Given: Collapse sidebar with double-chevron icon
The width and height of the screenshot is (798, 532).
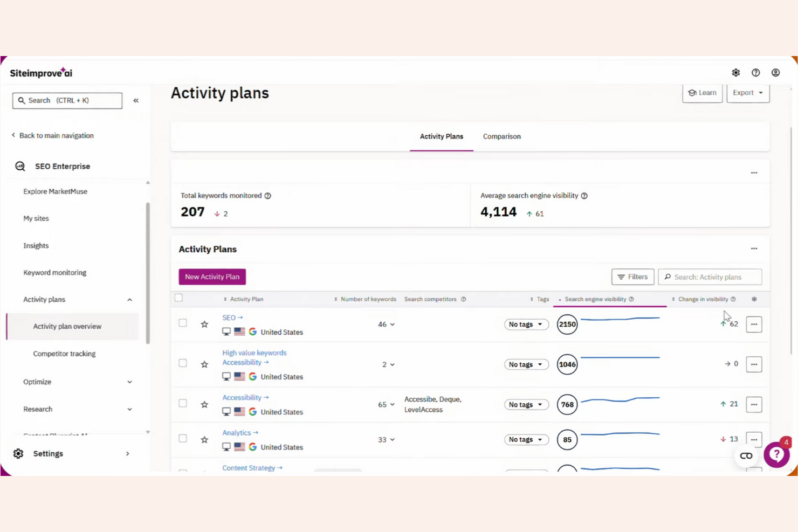Looking at the screenshot, I should 136,100.
